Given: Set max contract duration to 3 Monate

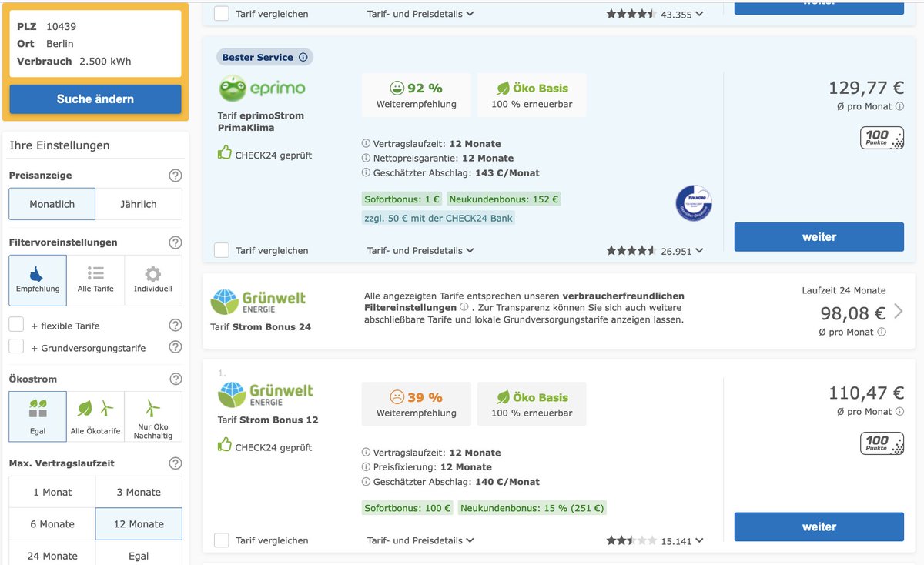Looking at the screenshot, I should coord(139,492).
